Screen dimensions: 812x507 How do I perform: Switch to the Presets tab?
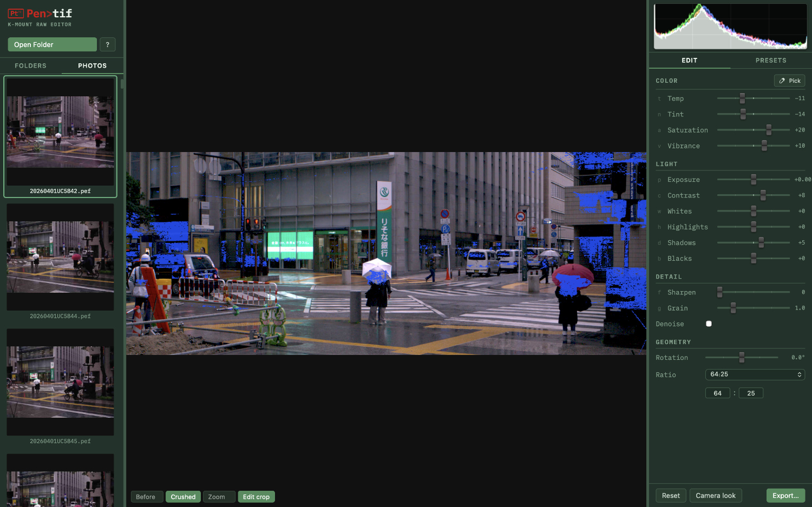770,61
